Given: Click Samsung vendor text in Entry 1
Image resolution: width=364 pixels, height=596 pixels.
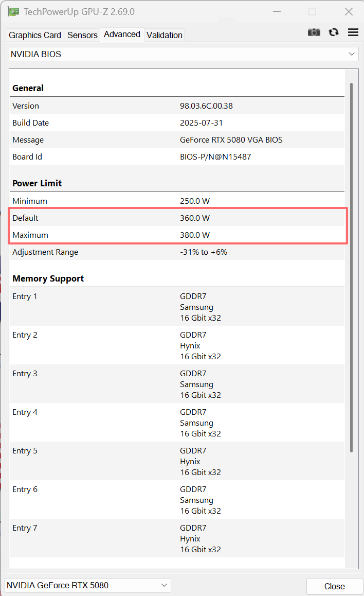Looking at the screenshot, I should 196,307.
